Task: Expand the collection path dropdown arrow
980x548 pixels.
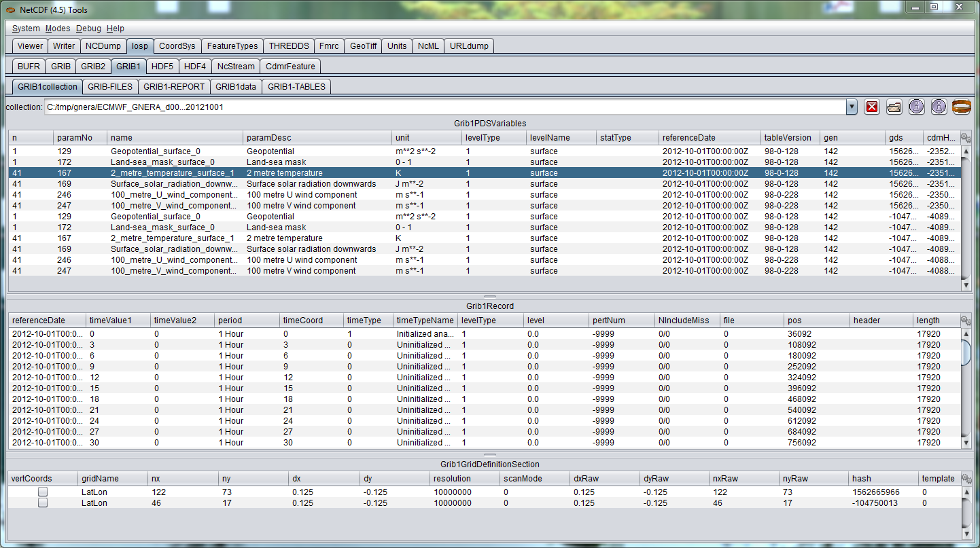Action: [852, 107]
